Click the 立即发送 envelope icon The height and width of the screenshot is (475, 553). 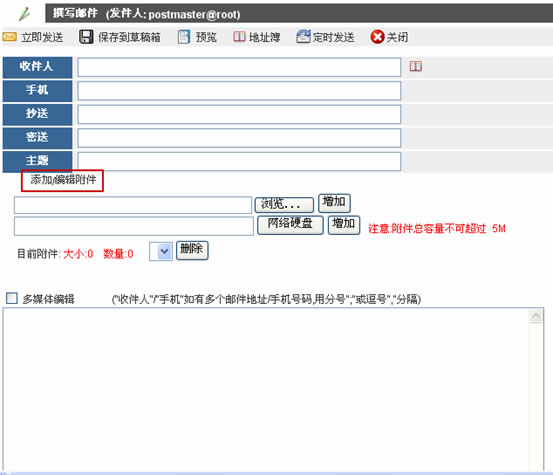[10, 37]
